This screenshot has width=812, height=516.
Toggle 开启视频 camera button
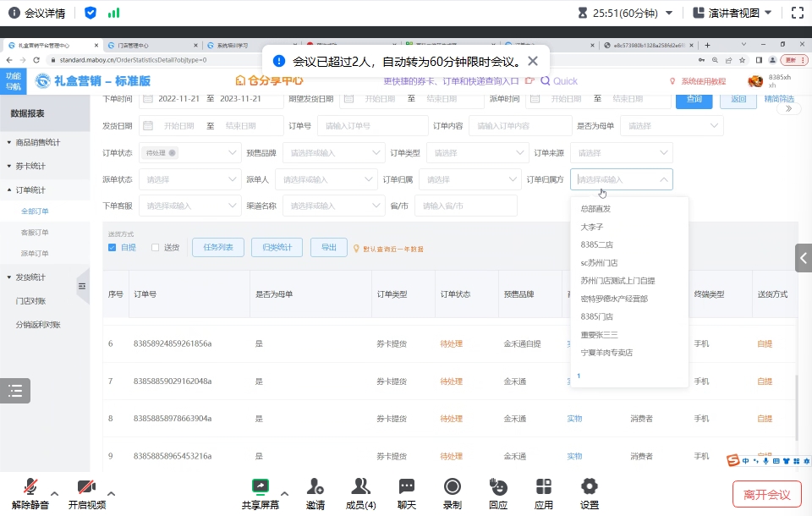coord(87,488)
